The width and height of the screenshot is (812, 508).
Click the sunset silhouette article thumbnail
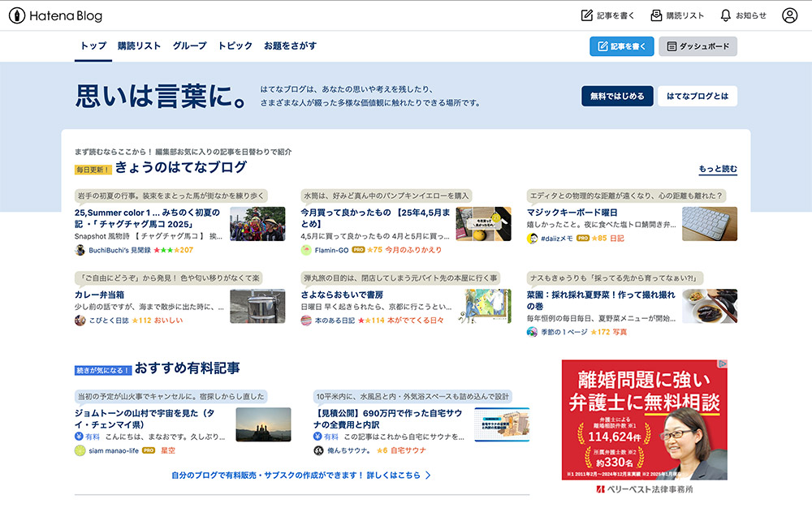coord(263,424)
